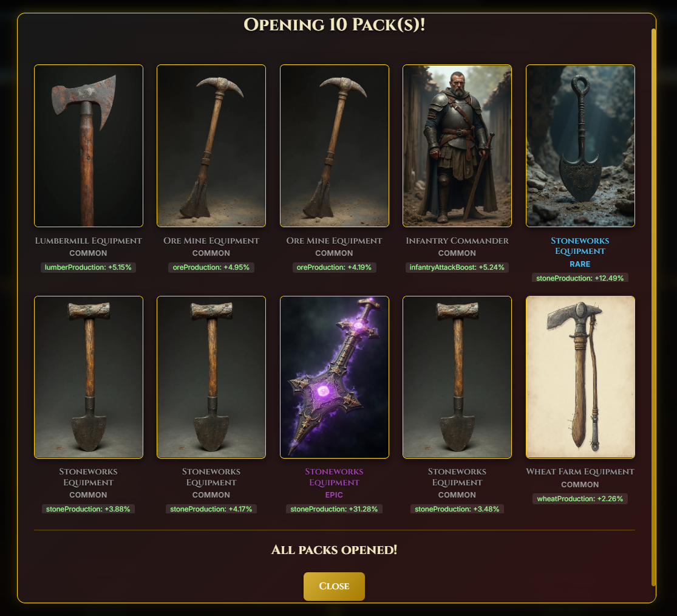Click the purple EPIC rarity label
This screenshot has height=616, width=677.
point(334,495)
